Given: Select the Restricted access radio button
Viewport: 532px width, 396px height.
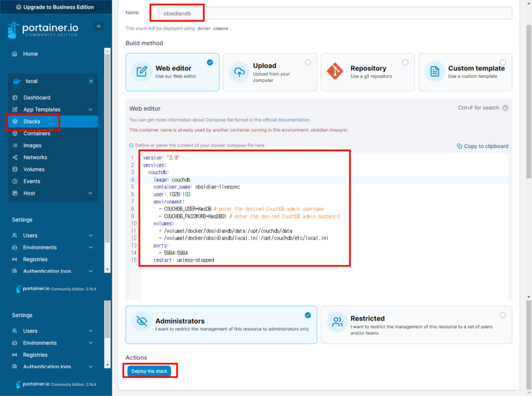Looking at the screenshot, I should 503,315.
